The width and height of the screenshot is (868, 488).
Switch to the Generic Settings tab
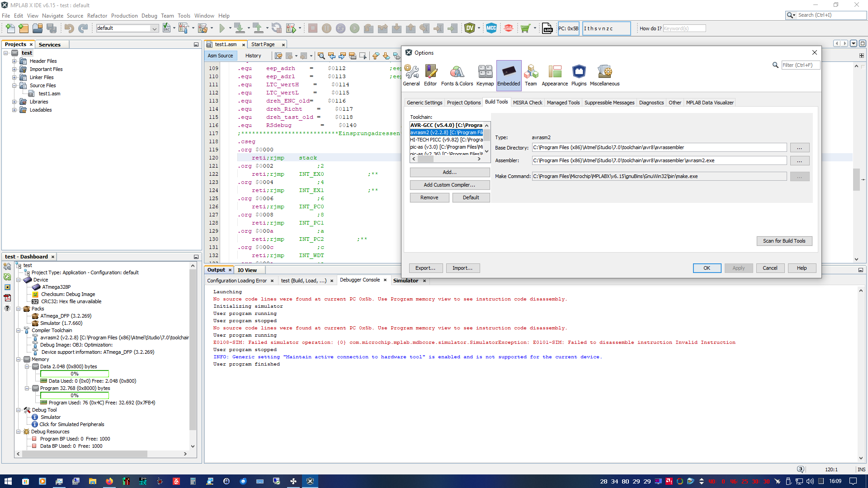[x=425, y=103]
